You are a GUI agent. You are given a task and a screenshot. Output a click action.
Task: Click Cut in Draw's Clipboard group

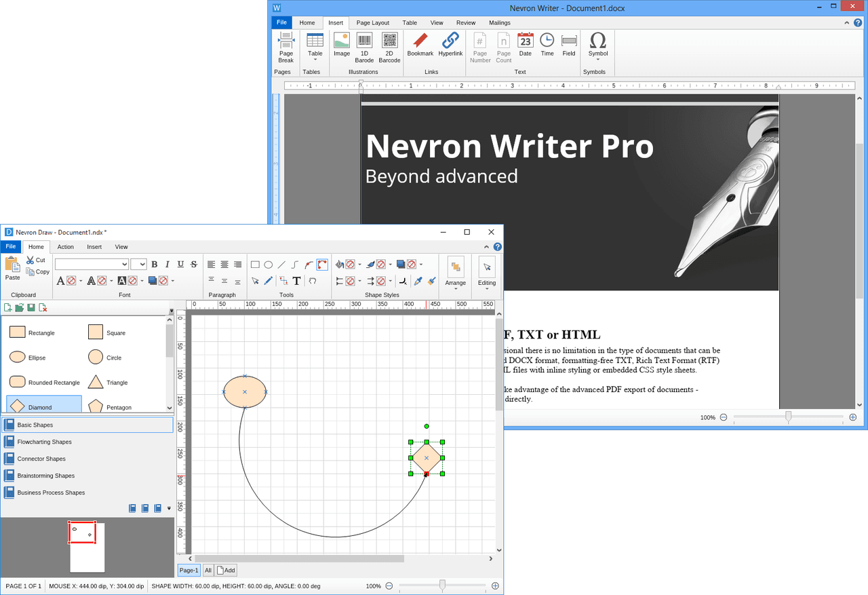36,260
